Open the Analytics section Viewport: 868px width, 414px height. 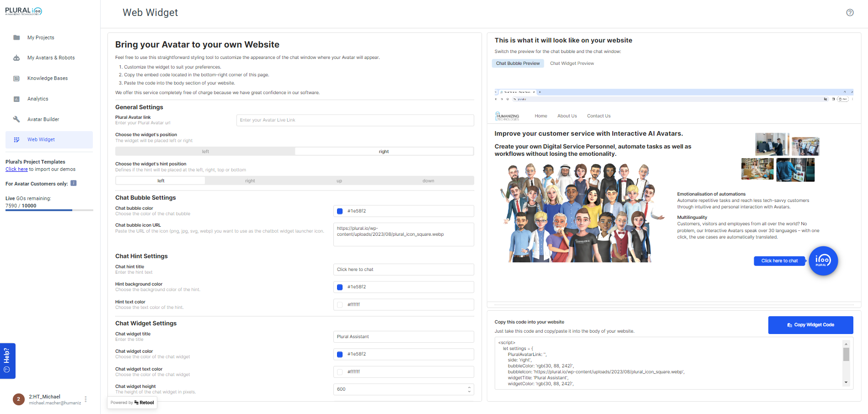(38, 99)
